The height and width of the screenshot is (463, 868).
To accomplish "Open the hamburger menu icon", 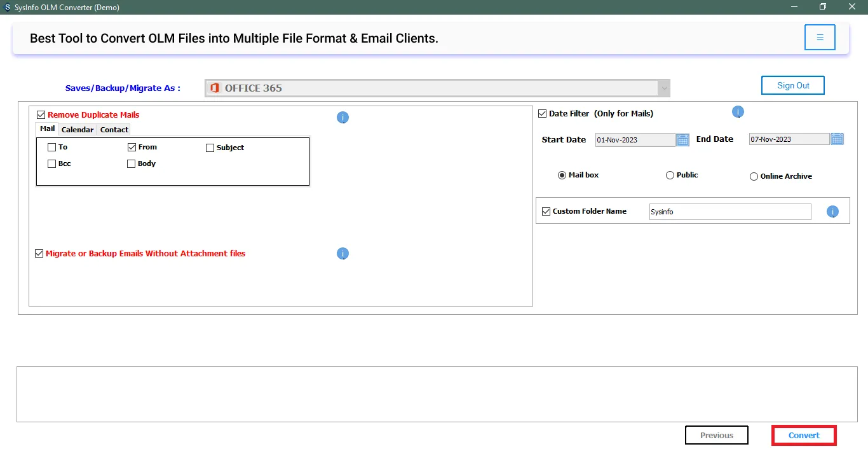I will (820, 38).
